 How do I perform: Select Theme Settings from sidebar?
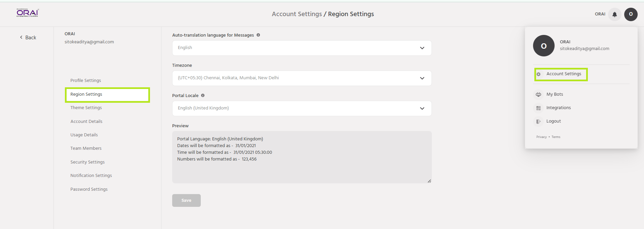click(x=86, y=108)
